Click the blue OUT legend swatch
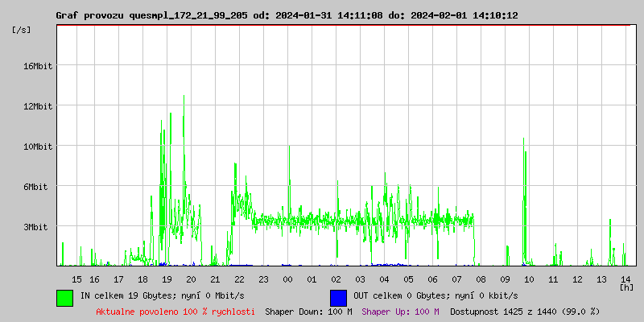The width and height of the screenshot is (644, 322). (338, 297)
